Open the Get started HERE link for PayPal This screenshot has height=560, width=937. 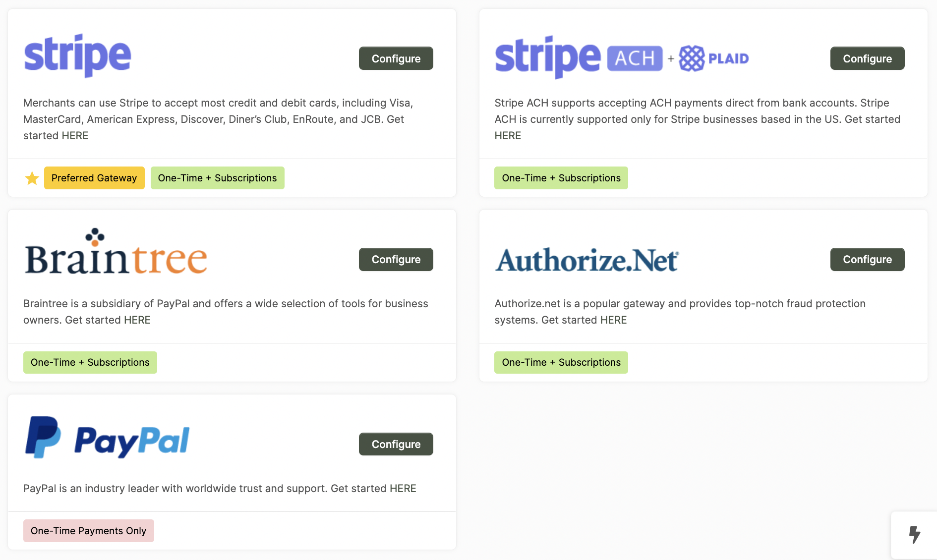(403, 489)
